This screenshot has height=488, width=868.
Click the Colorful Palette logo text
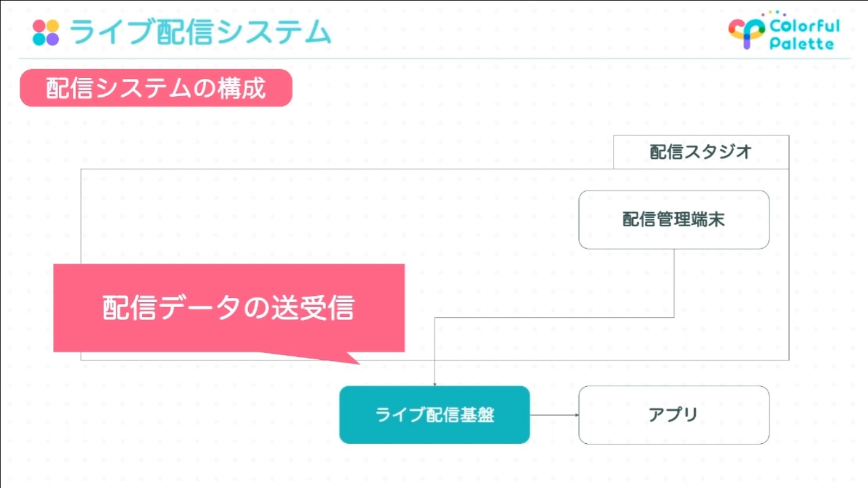(x=804, y=35)
